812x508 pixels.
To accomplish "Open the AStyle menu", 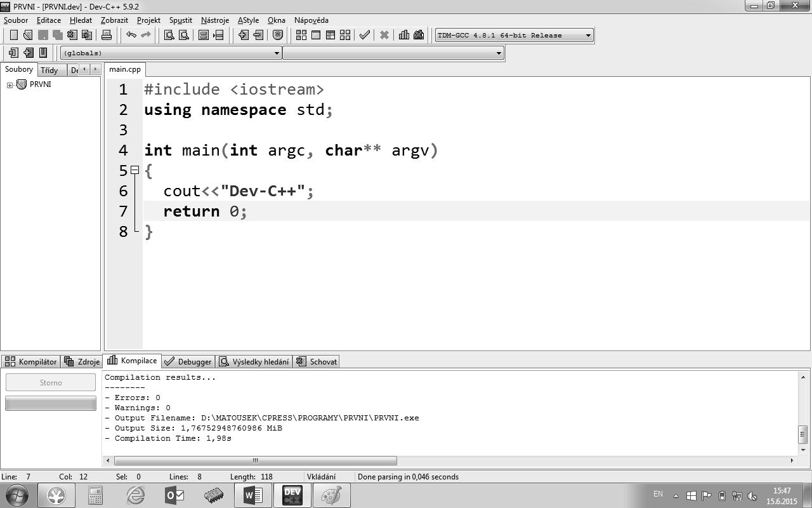I will [248, 20].
